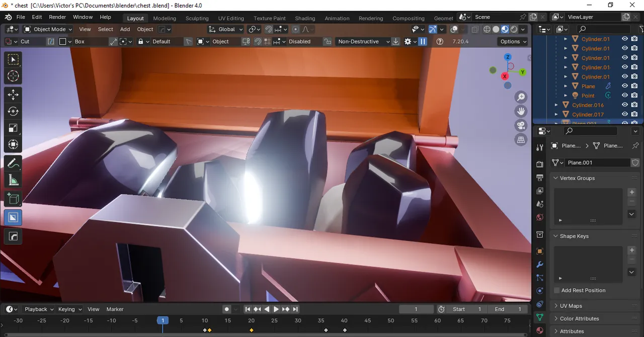Select the Measure tool

tap(13, 180)
